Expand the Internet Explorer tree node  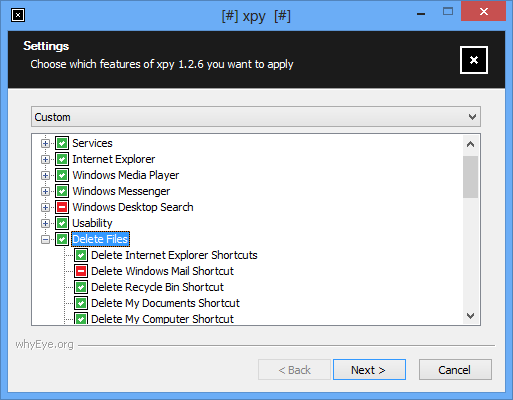[x=45, y=160]
